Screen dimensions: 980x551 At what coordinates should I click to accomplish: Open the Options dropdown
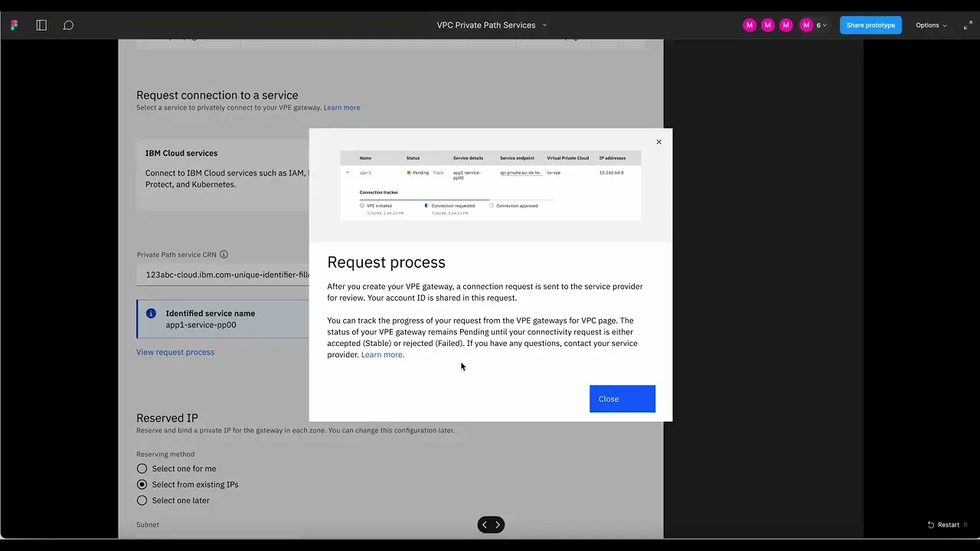931,25
